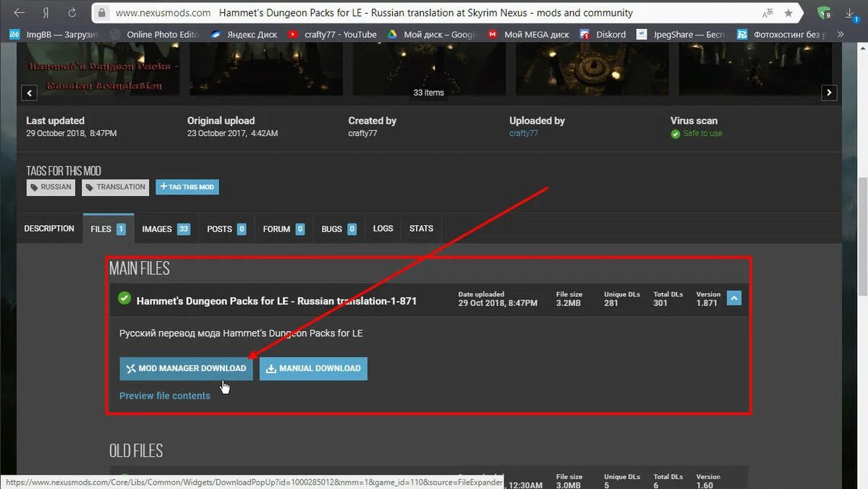Open the JpegShare bookmark

coord(681,34)
